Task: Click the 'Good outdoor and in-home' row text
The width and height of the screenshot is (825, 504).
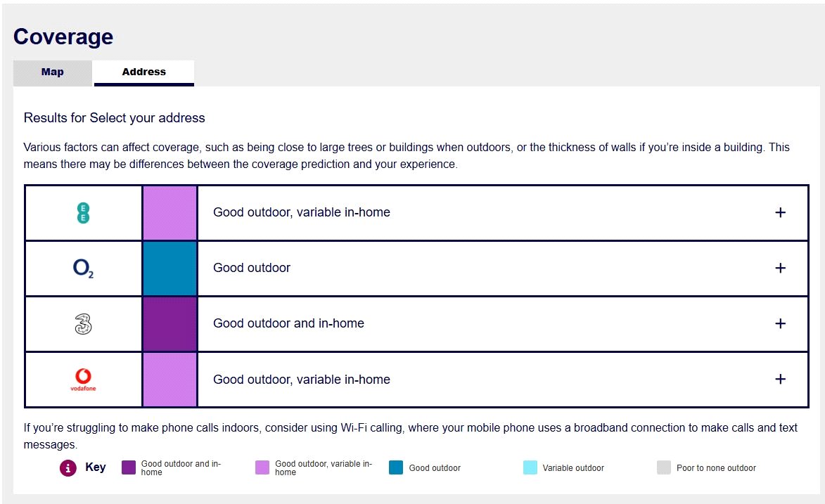Action: pos(288,323)
